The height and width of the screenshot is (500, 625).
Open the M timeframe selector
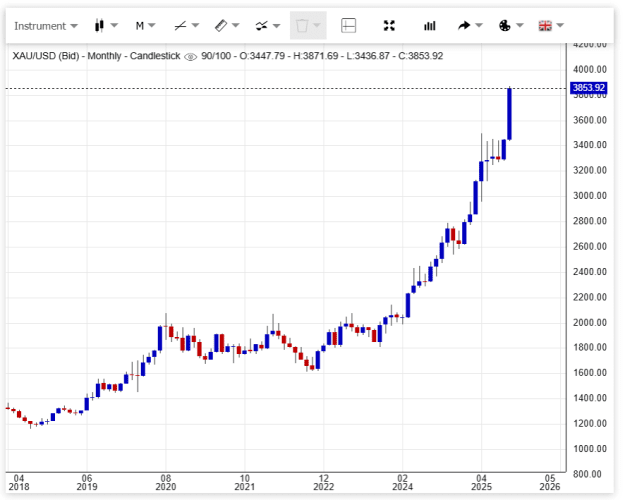point(145,26)
